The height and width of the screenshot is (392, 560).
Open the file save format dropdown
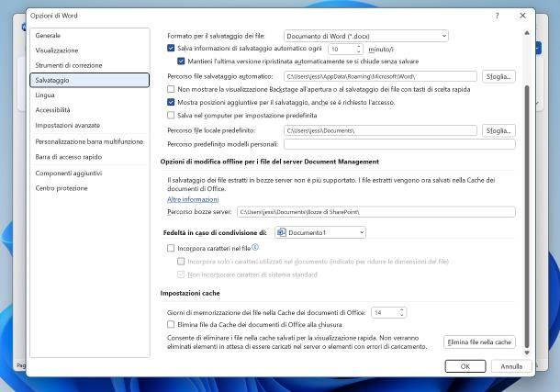coord(366,36)
